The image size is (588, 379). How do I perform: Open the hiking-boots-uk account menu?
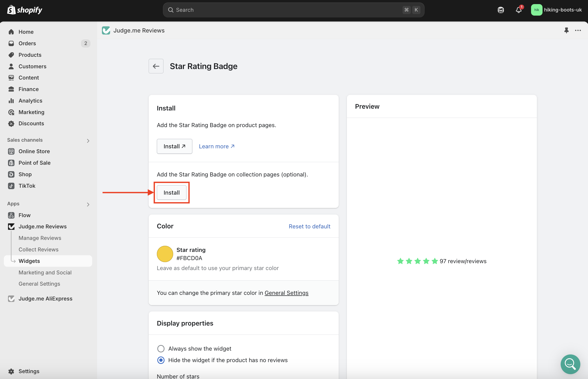click(x=556, y=10)
